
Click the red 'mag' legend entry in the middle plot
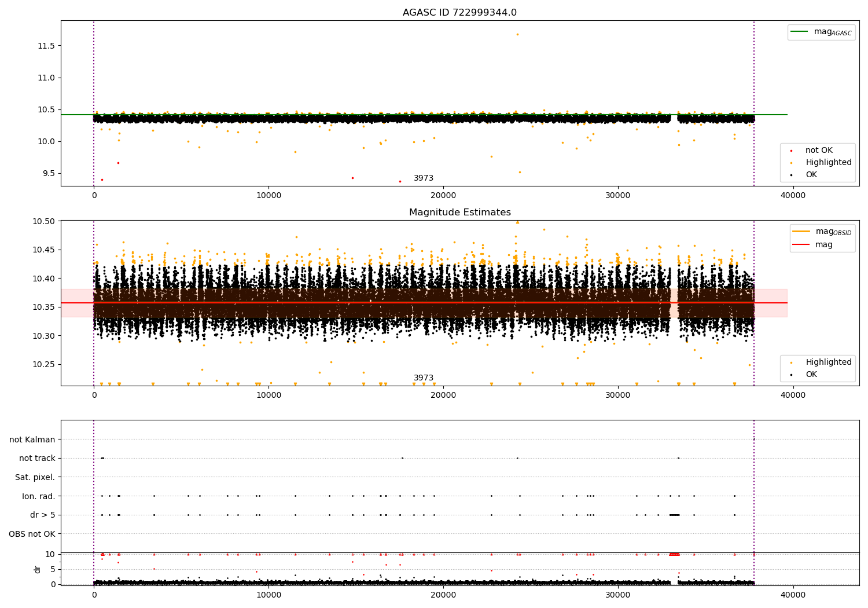812,244
